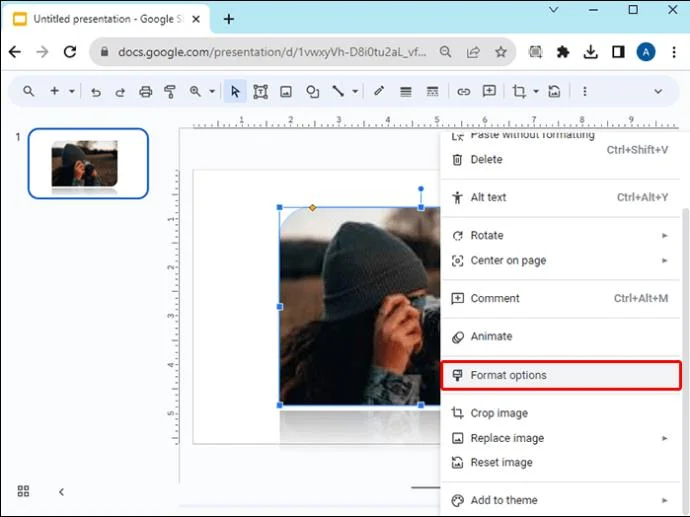Select the Text box tool
This screenshot has height=517, width=690.
pyautogui.click(x=261, y=92)
